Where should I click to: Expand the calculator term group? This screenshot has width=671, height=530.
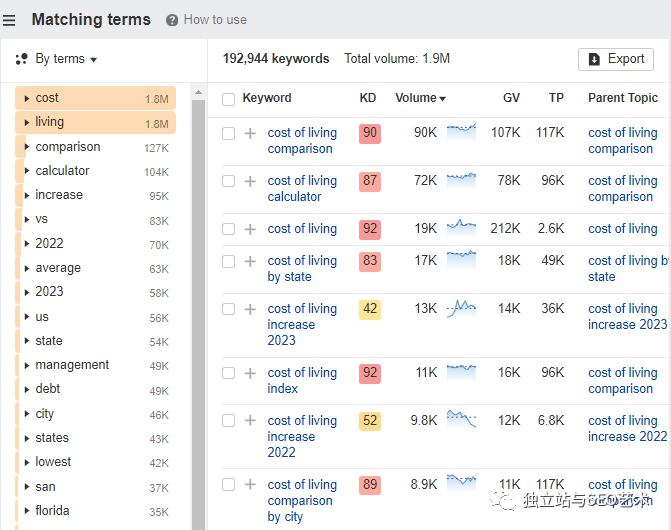coord(28,171)
